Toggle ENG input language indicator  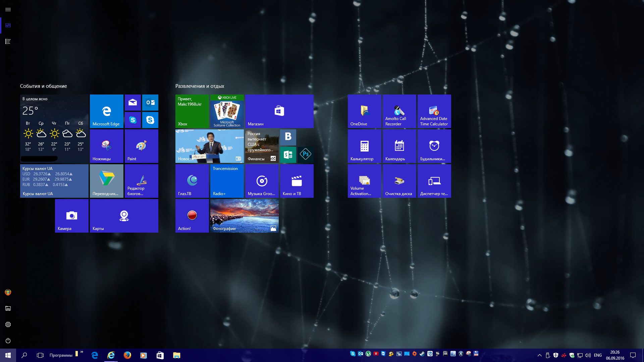coord(598,355)
